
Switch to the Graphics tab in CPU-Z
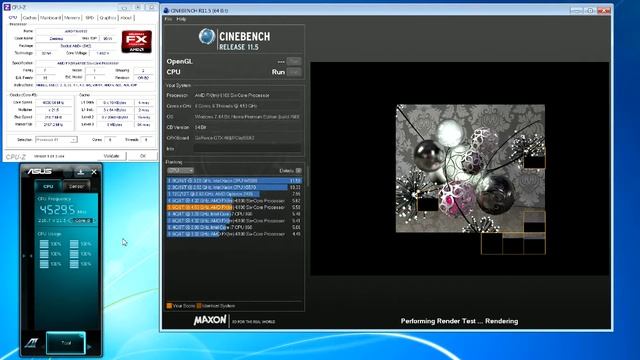point(108,18)
